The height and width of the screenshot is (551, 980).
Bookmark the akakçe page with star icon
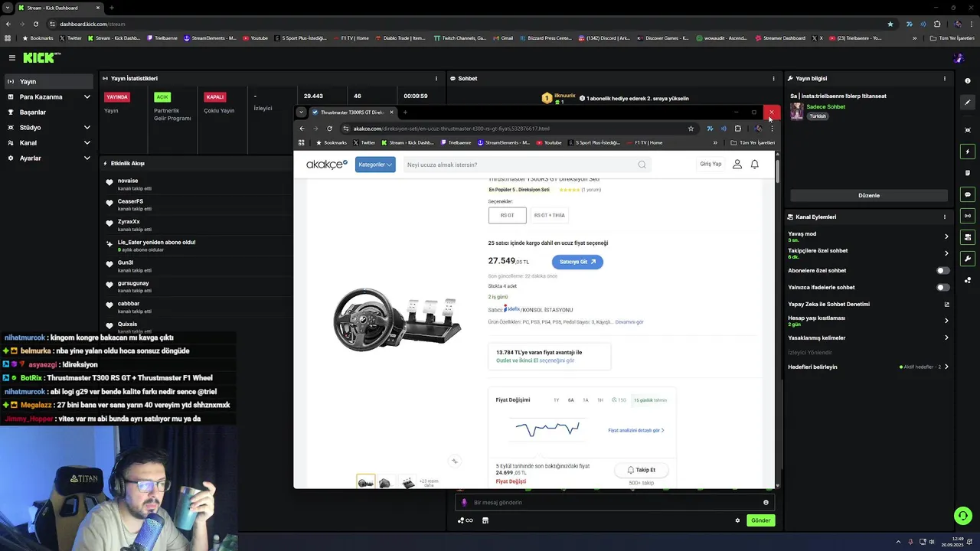[691, 129]
